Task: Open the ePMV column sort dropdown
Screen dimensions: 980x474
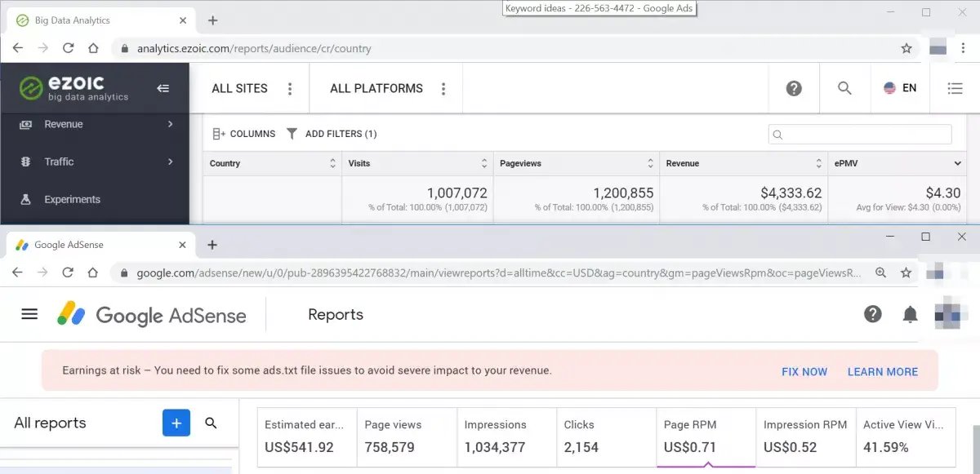Action: point(957,163)
